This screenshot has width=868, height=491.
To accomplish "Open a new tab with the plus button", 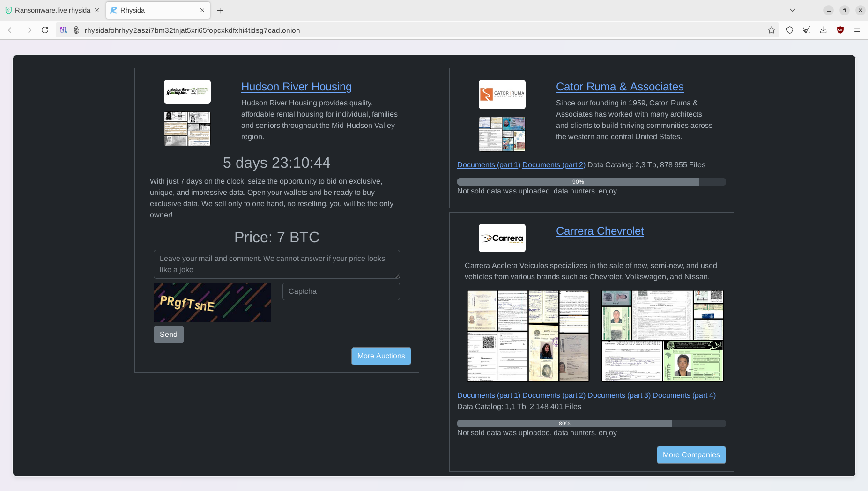I will (220, 10).
